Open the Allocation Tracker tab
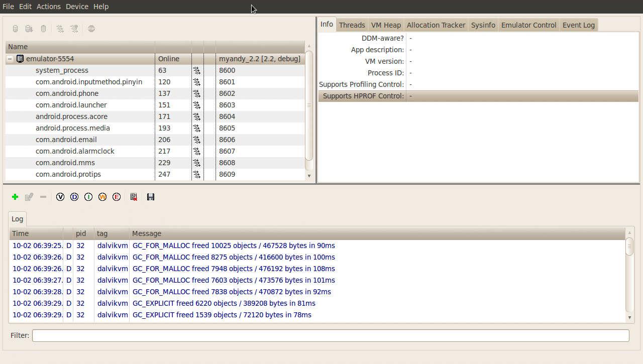Screen dimensions: 643x364 pos(436,25)
